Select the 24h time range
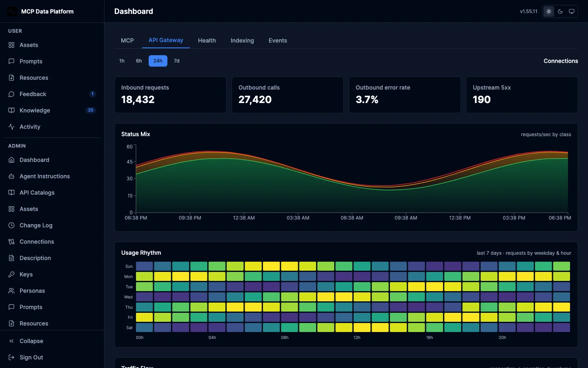 (x=158, y=61)
